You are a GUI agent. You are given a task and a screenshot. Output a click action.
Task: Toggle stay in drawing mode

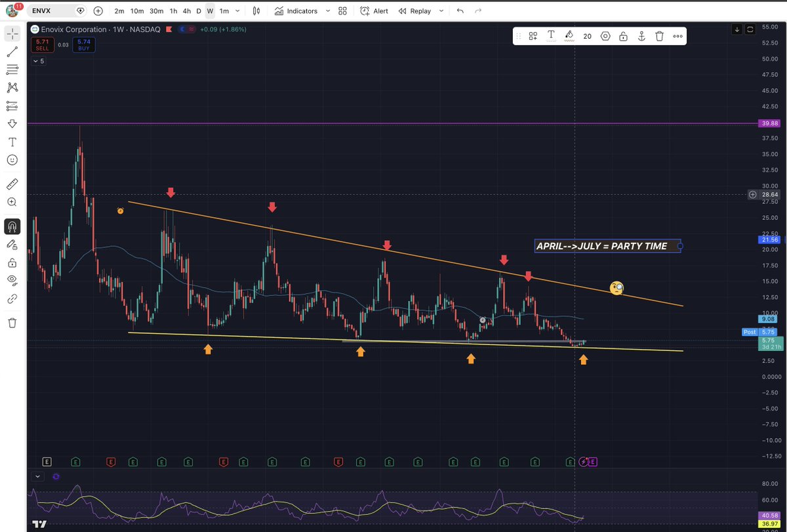[x=12, y=244]
